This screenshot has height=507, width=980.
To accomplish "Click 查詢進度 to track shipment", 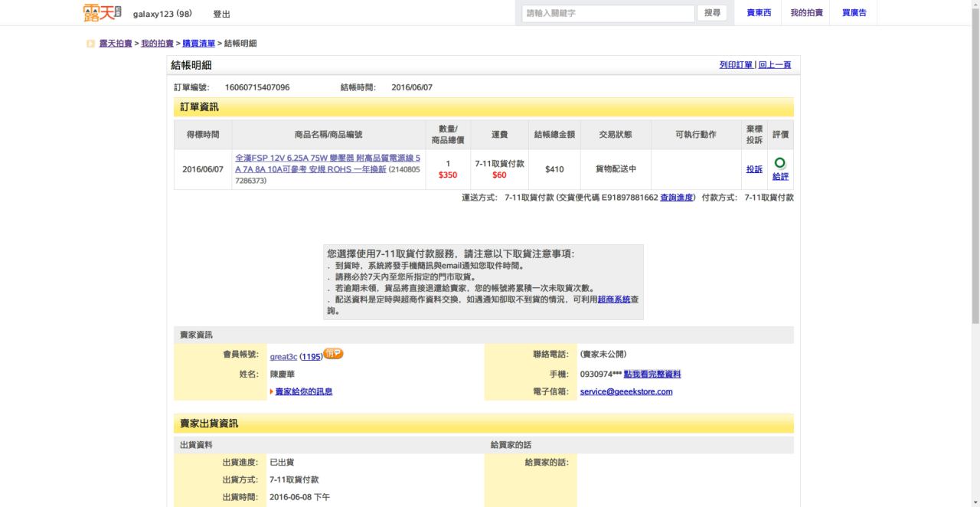I will (677, 198).
